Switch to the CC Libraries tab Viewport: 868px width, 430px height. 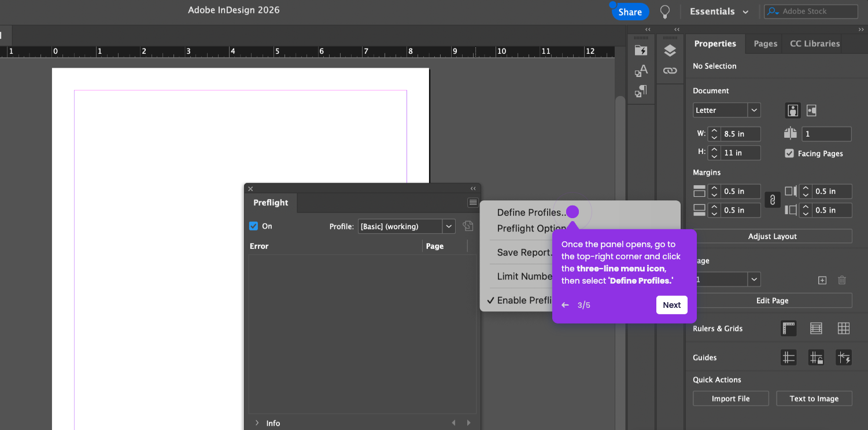(815, 43)
